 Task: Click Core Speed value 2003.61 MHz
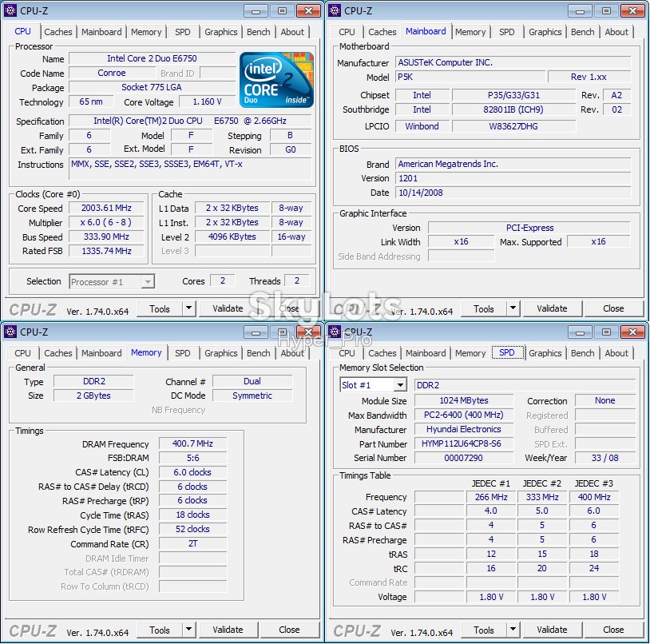(106, 208)
